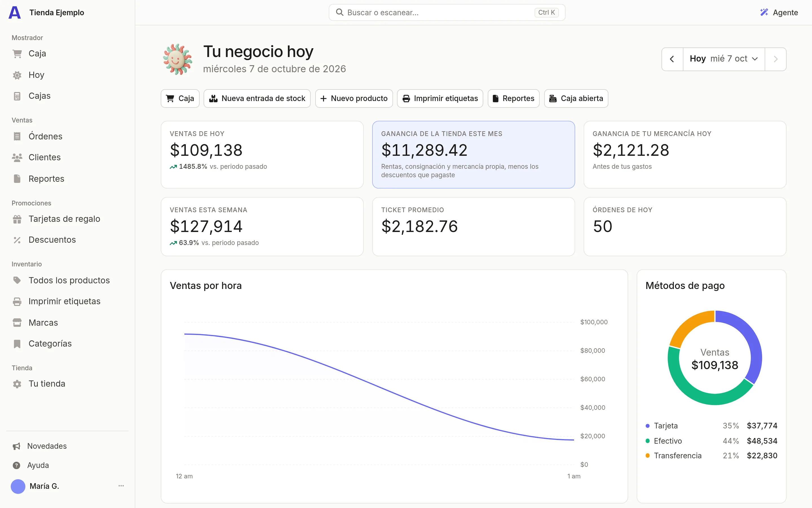Click the top Imprimir etiquetas quick-action button
812x508 pixels.
[440, 98]
